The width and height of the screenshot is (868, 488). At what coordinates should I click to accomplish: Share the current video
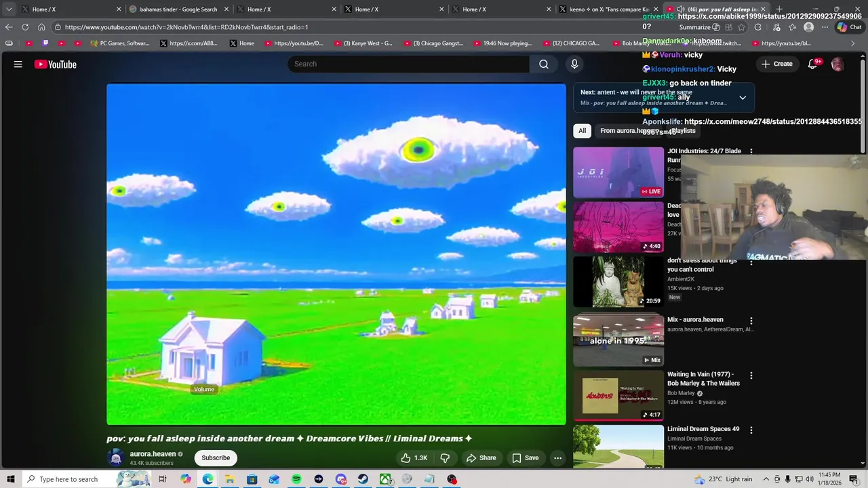[481, 457]
